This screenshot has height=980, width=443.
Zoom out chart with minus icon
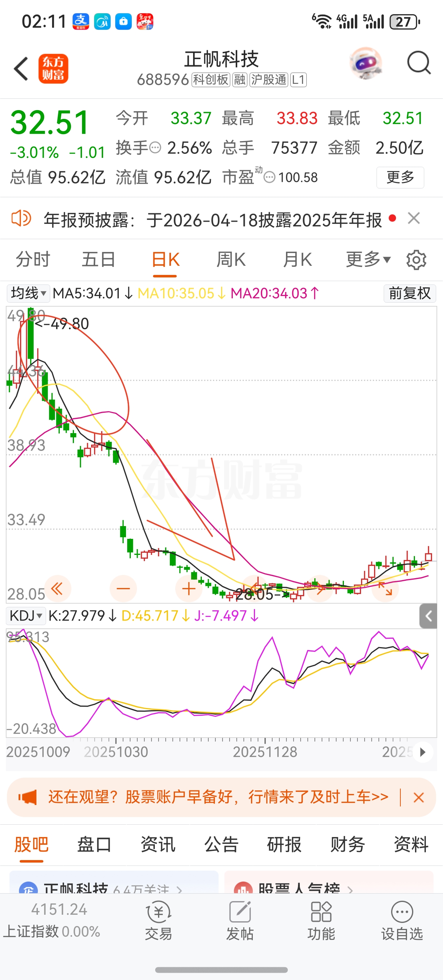tap(123, 589)
